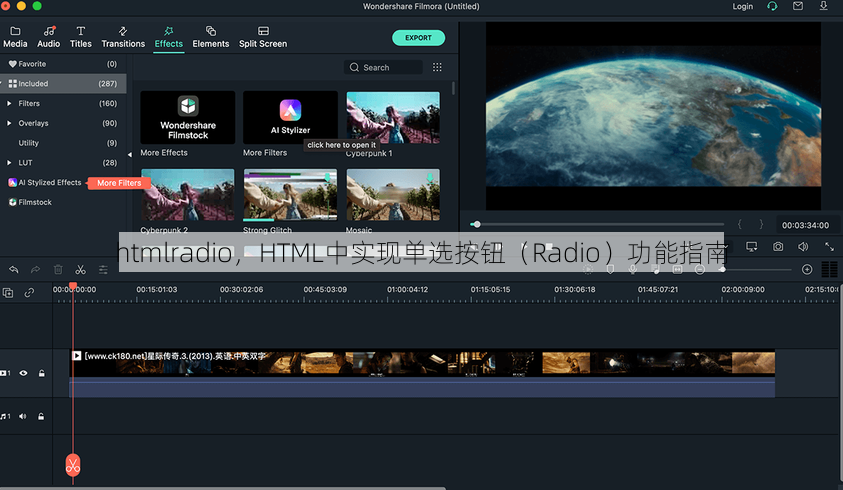Click the preview playback progress slider handle
Screen dimensions: 843x490
[476, 224]
